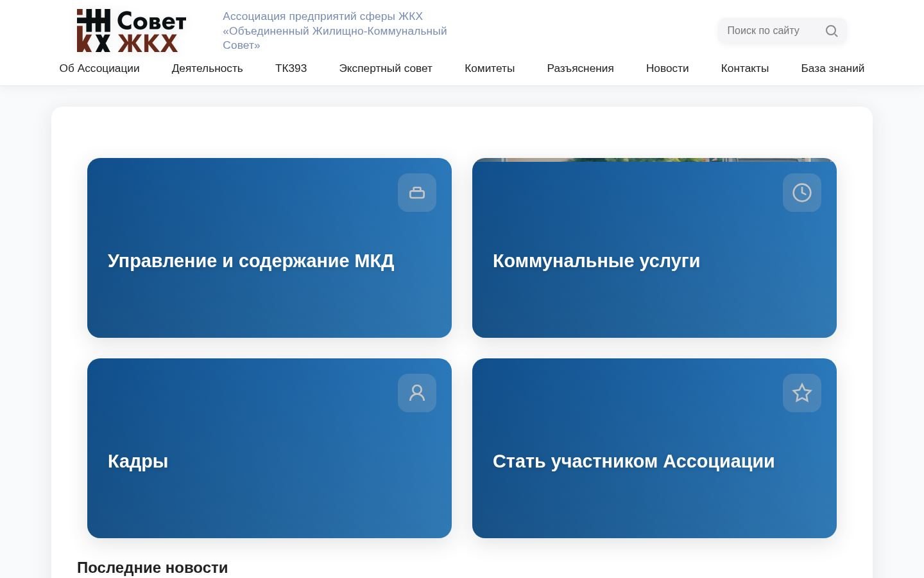Click the star icon on Ассоциации card
The height and width of the screenshot is (578, 924).
pos(802,393)
